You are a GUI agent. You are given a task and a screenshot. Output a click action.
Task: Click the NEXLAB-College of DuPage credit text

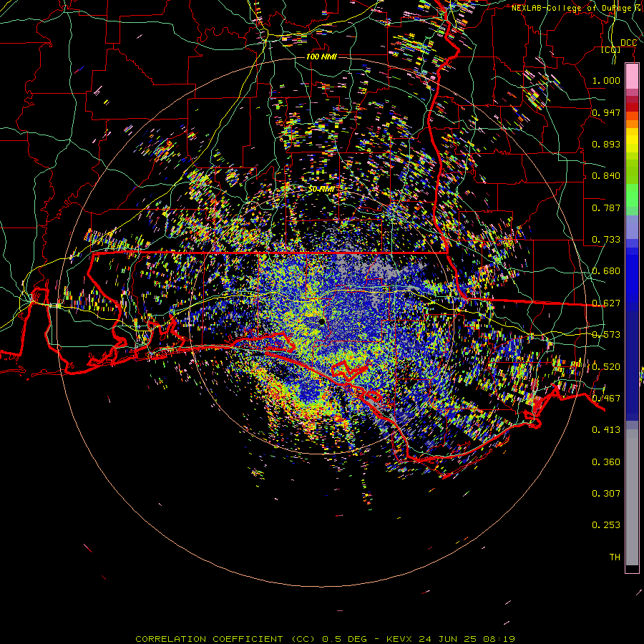tap(576, 8)
